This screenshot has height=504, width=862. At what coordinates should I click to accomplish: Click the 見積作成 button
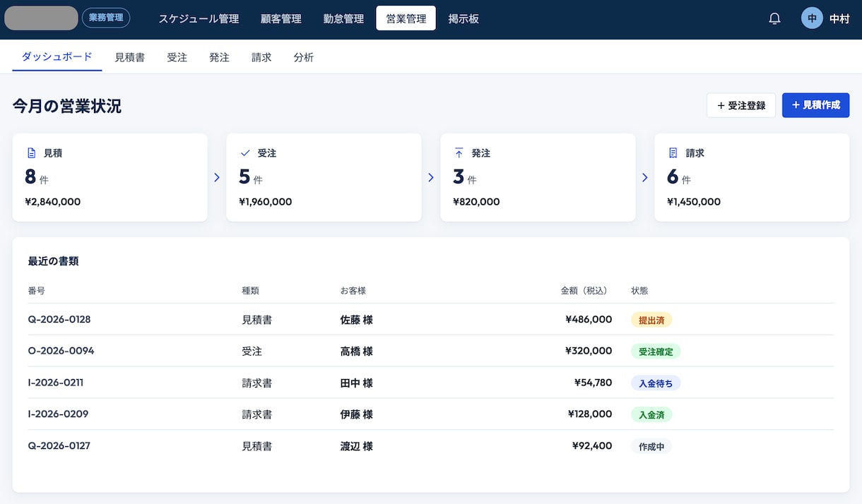click(x=816, y=105)
